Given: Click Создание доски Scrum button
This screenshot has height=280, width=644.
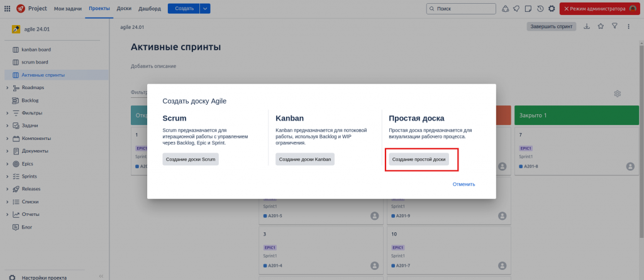Looking at the screenshot, I should 191,159.
